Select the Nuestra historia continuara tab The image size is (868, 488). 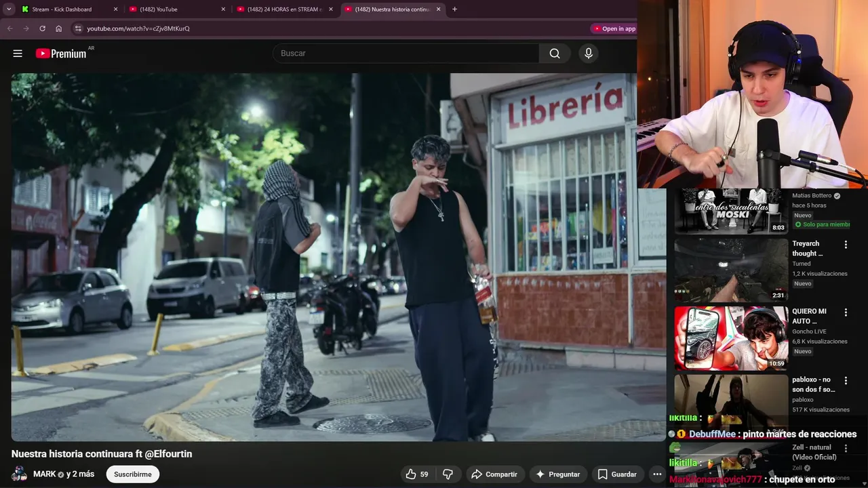393,9
